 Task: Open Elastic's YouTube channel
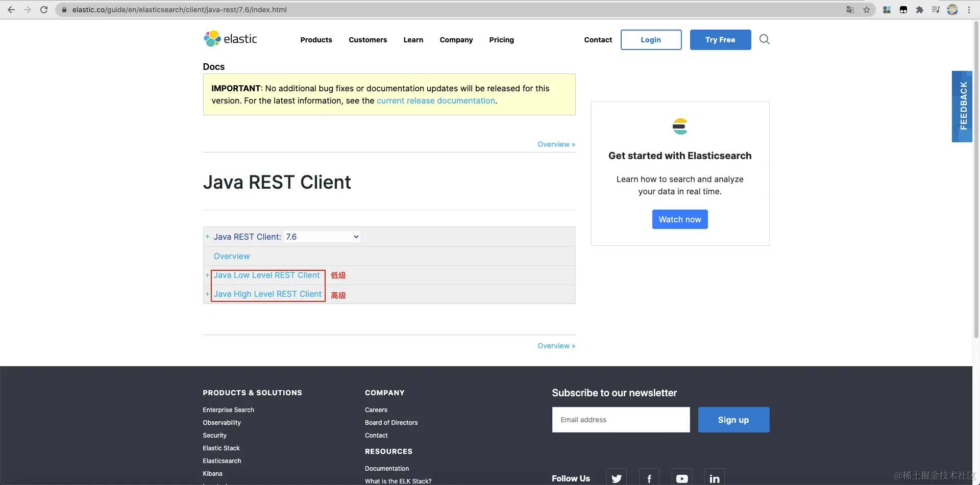[682, 478]
